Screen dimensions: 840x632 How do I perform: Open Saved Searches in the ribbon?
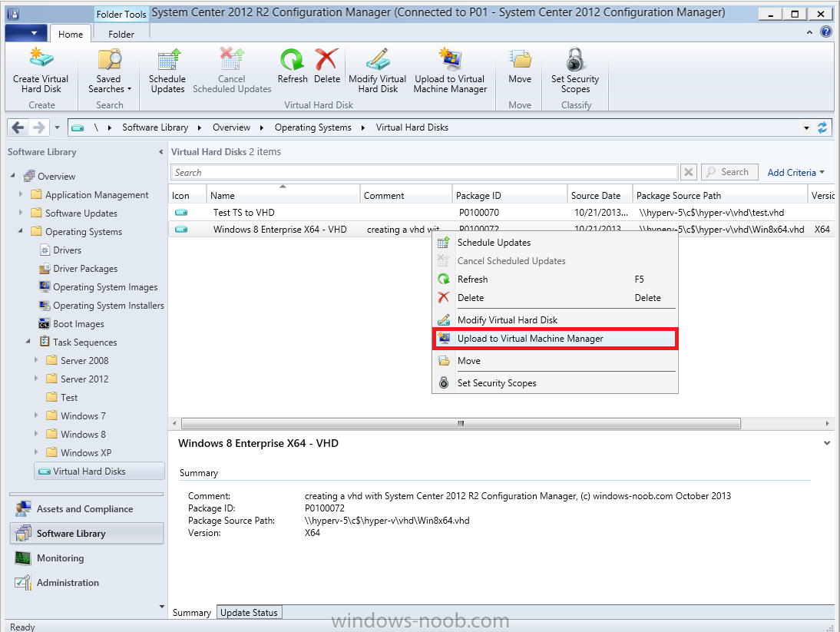coord(109,70)
